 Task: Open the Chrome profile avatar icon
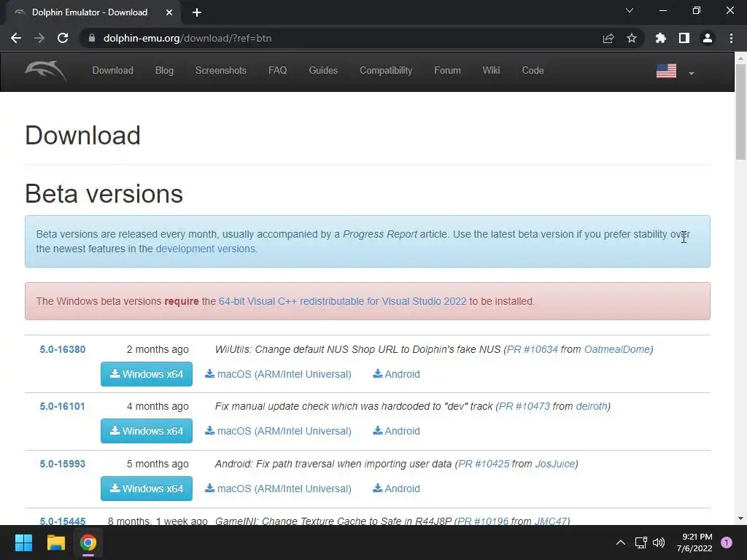click(x=708, y=38)
